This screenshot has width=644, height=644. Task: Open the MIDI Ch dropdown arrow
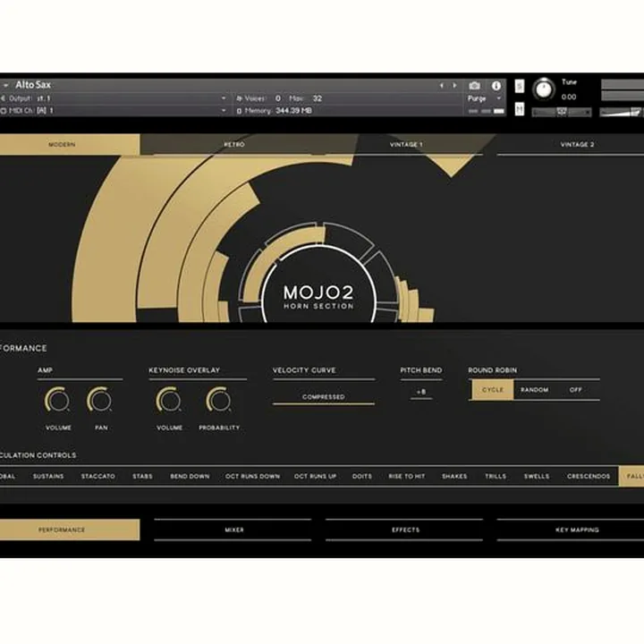(224, 111)
